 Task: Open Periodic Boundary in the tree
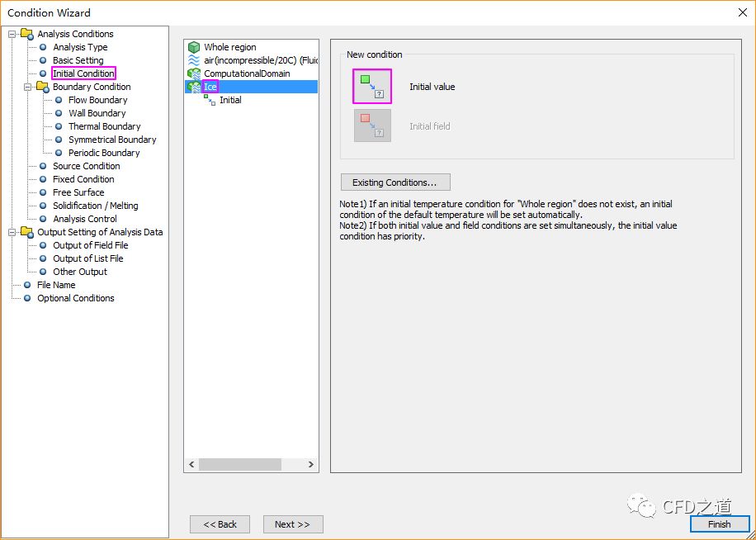pyautogui.click(x=104, y=153)
